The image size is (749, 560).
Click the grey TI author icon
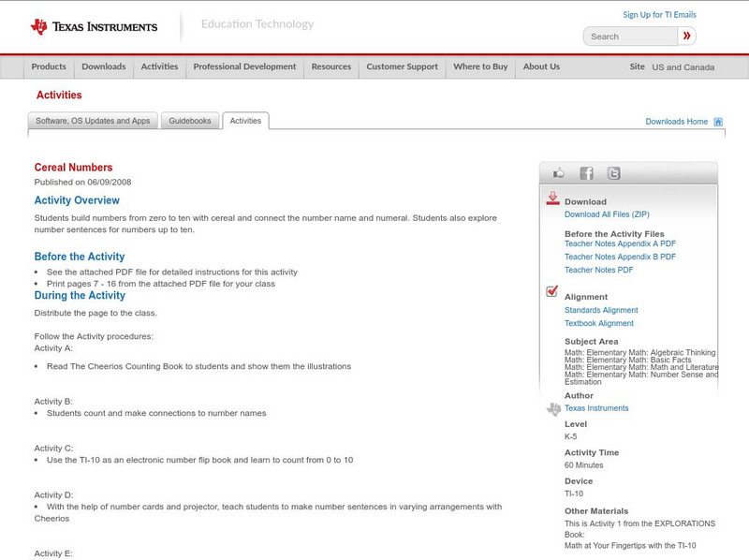553,409
